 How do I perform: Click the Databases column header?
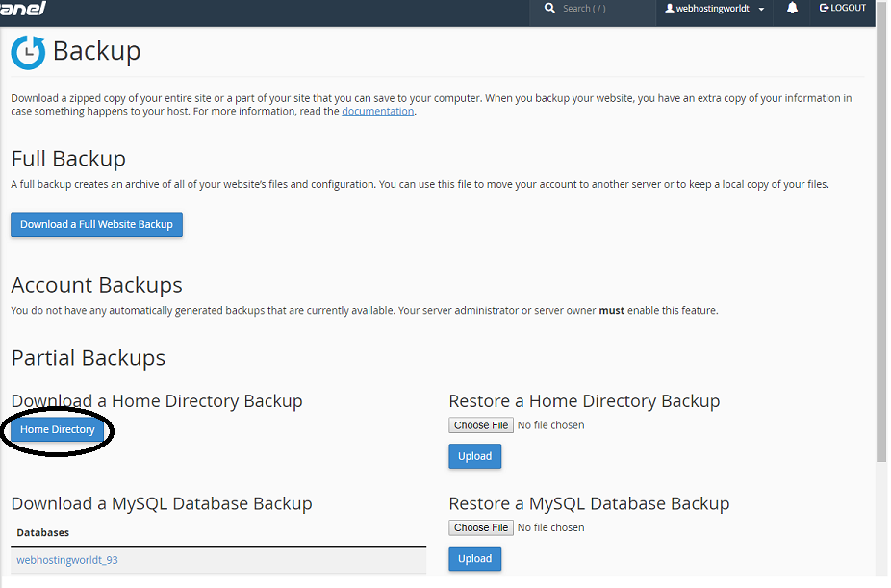(42, 533)
